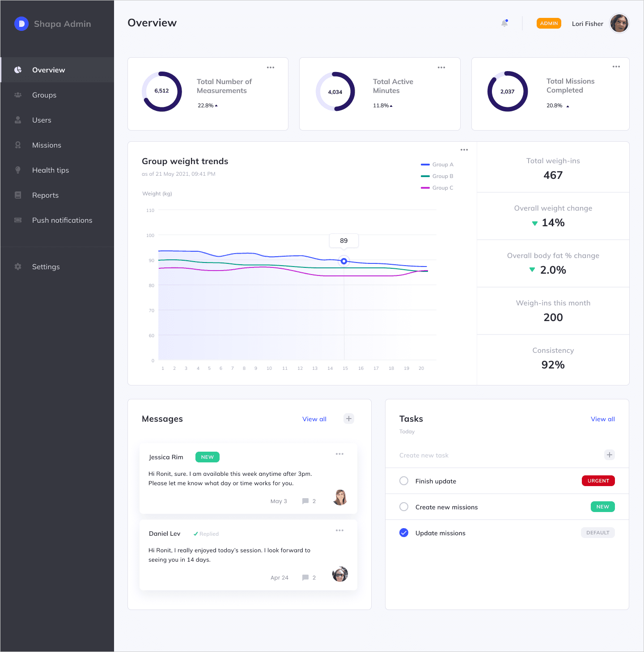View all tasks
Viewport: 644px width, 652px height.
[603, 419]
